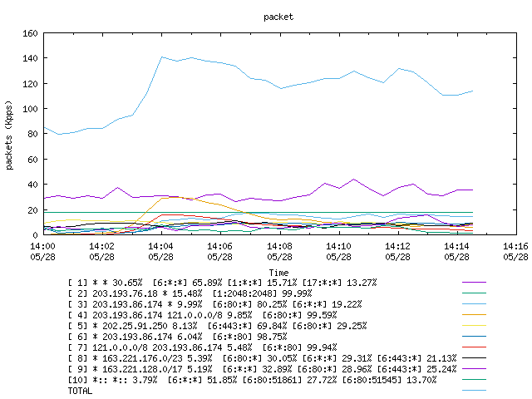
Task: Click the y-axis value 120
Action: pos(30,84)
